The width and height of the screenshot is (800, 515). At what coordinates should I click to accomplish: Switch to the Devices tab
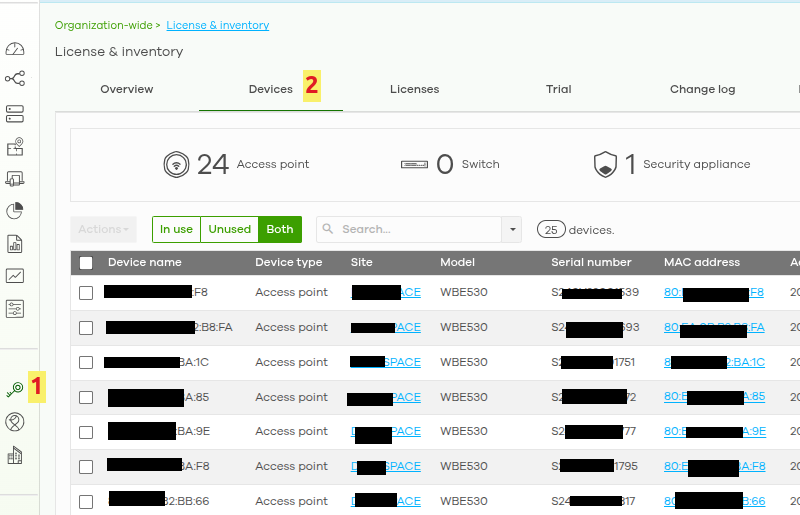(271, 89)
